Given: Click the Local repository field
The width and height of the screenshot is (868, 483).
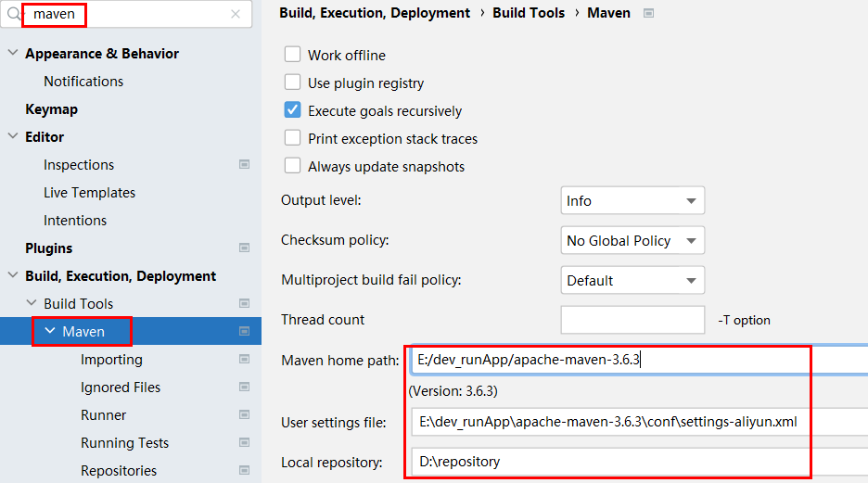Looking at the screenshot, I should [639, 462].
